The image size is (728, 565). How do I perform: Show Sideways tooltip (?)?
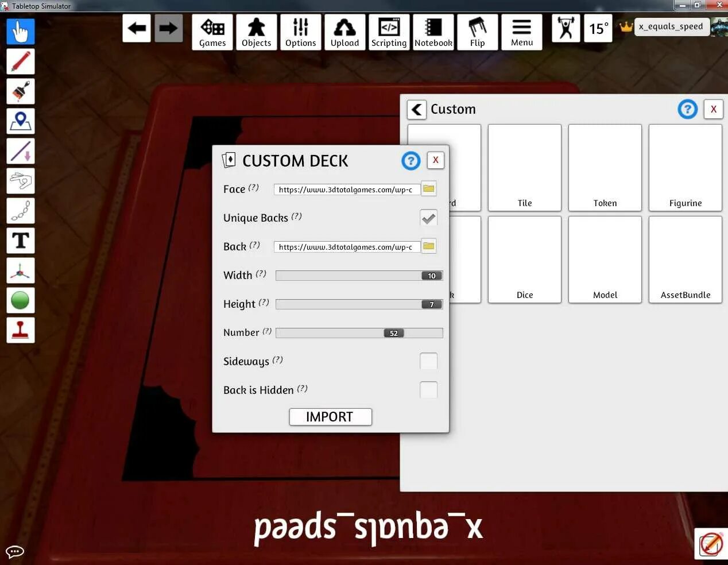(277, 360)
